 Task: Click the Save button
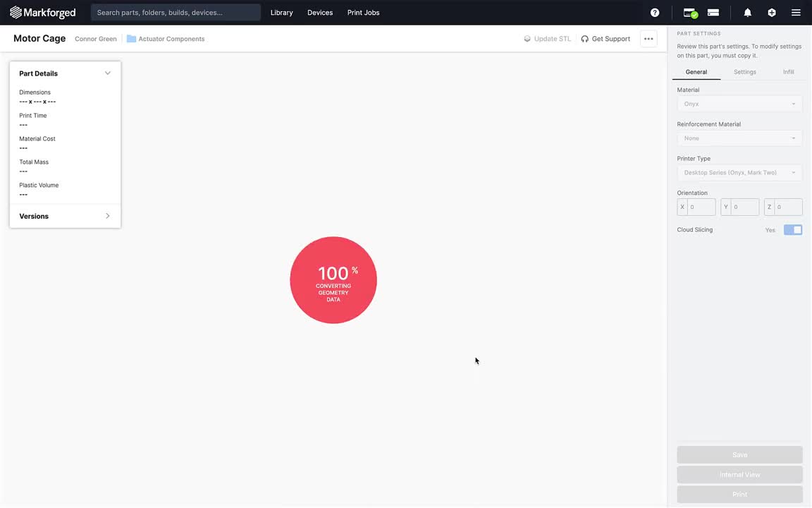(x=739, y=454)
